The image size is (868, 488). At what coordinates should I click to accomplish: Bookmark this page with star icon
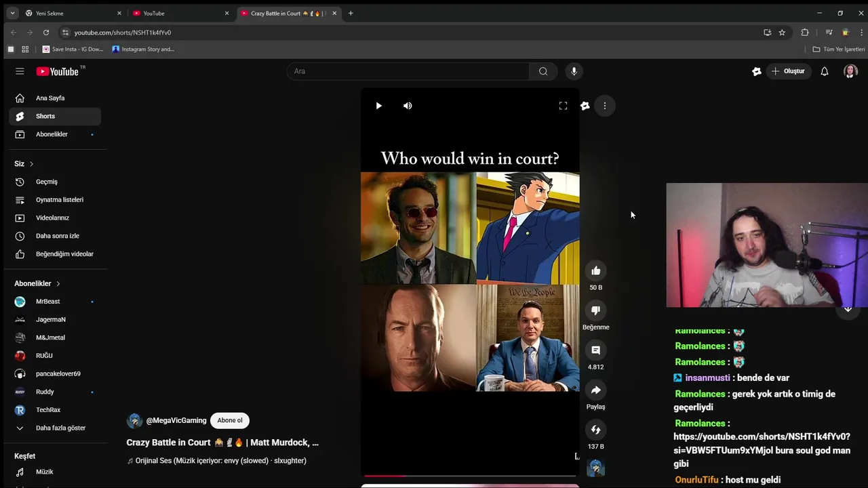[x=782, y=32]
